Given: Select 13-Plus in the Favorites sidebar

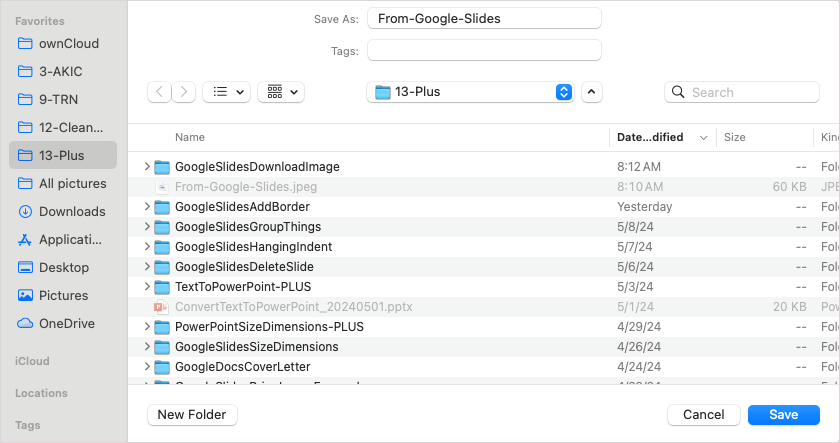Looking at the screenshot, I should pyautogui.click(x=63, y=155).
